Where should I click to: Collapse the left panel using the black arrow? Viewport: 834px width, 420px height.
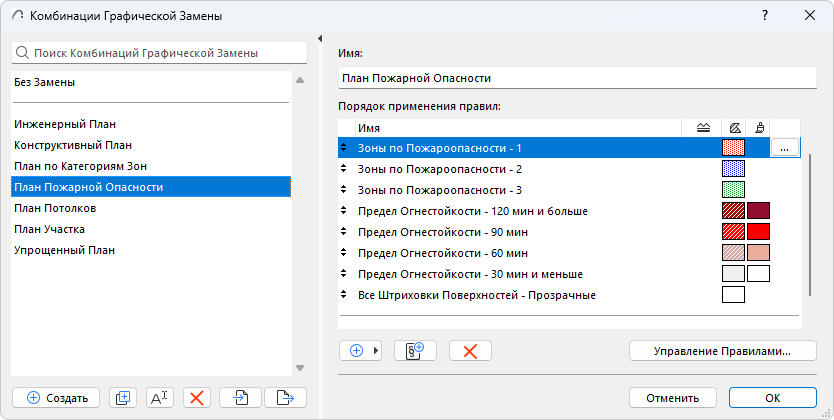[x=319, y=40]
